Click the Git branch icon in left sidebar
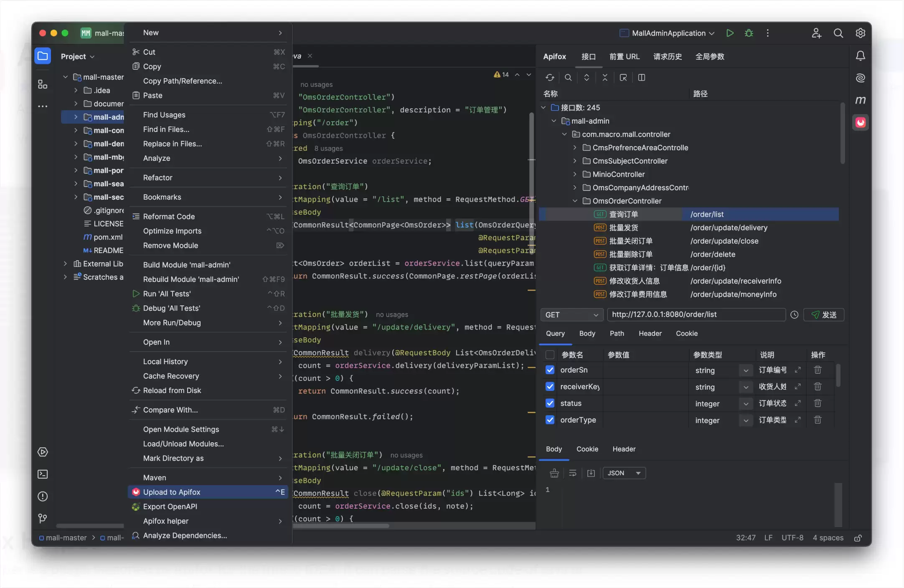904x588 pixels. pos(43,518)
